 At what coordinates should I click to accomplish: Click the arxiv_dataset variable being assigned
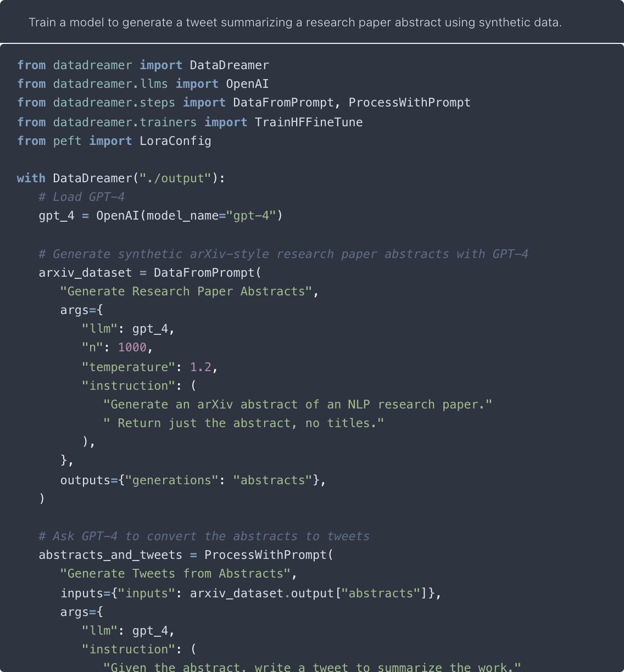[x=85, y=273]
